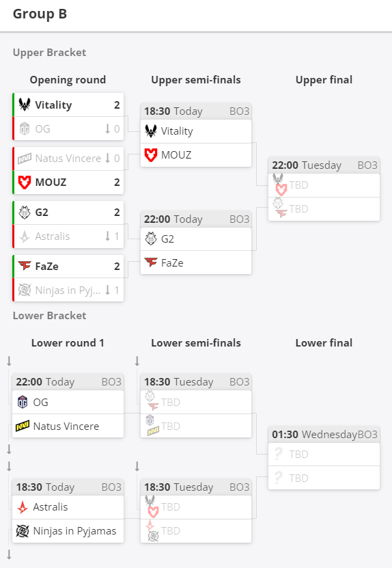
Task: Click the winning MOUZ row in the opening round
Action: [68, 182]
